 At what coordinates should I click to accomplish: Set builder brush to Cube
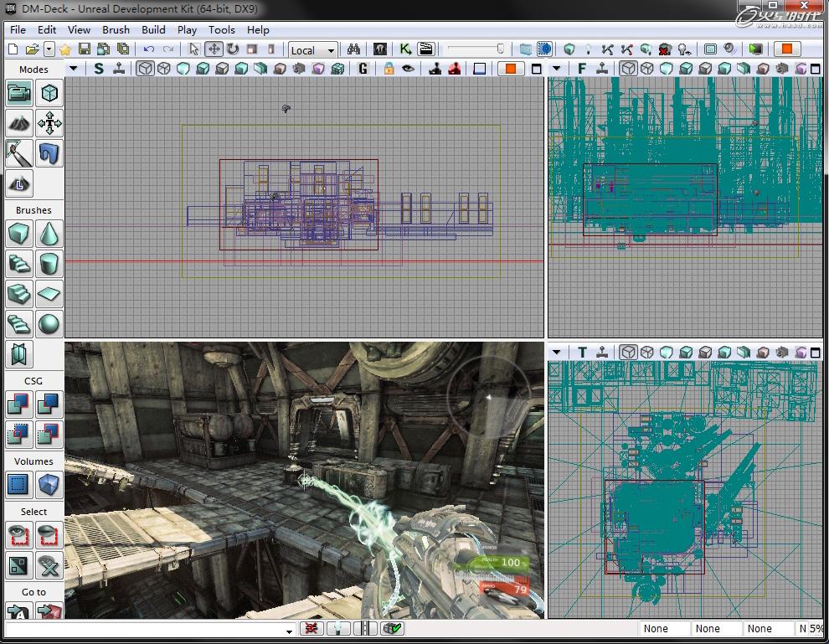[19, 234]
